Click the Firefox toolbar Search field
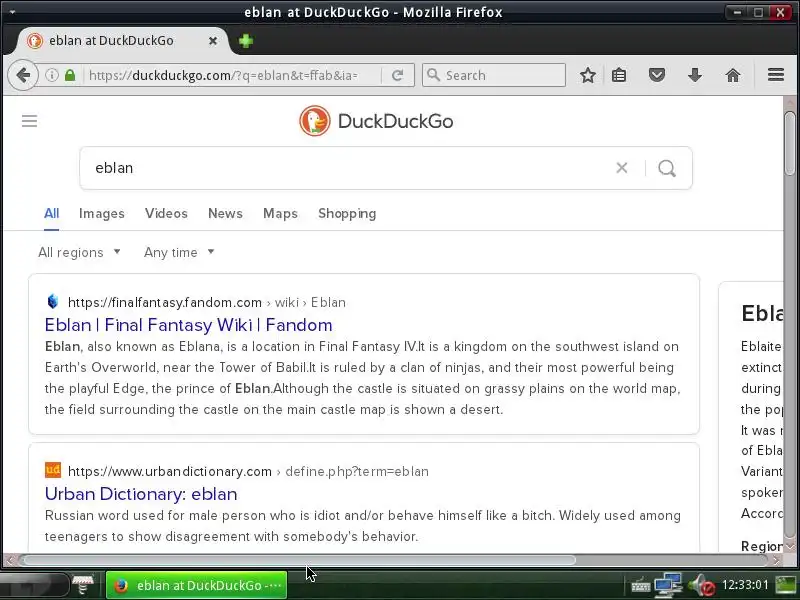Screen dimensions: 800x600 pyautogui.click(x=494, y=75)
